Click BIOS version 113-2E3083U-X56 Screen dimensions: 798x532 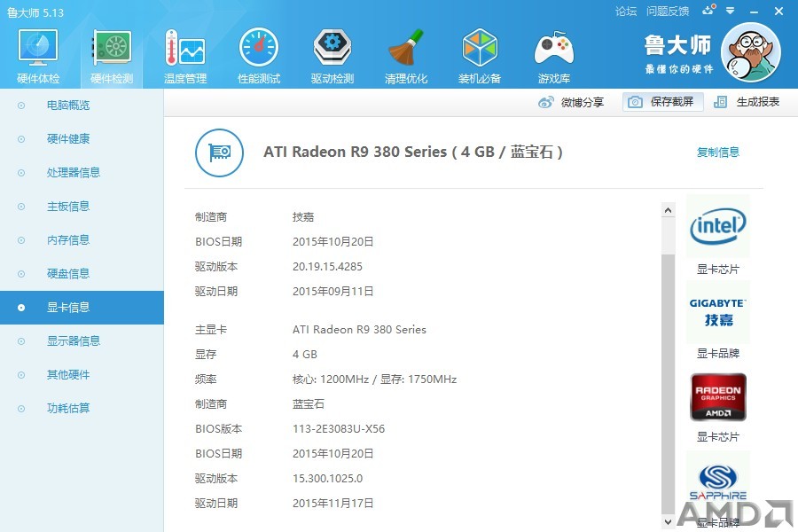click(339, 429)
